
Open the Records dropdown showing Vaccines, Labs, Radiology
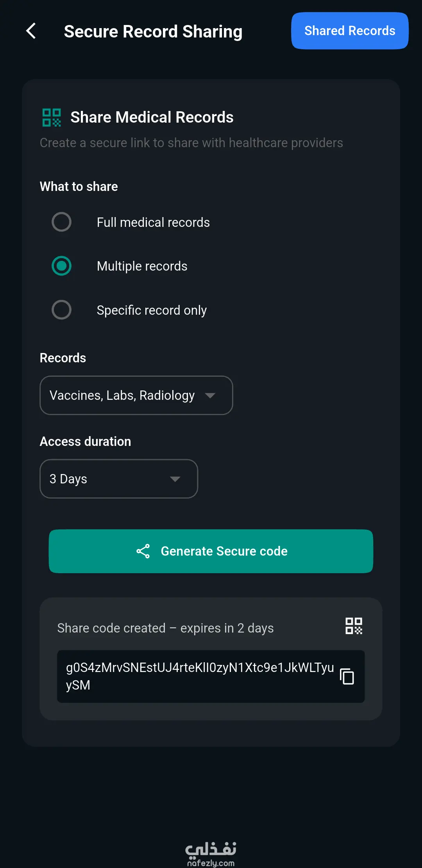(136, 395)
